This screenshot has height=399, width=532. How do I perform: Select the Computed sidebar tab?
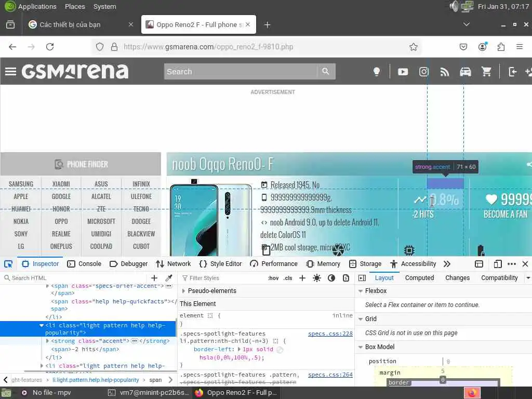pyautogui.click(x=419, y=278)
